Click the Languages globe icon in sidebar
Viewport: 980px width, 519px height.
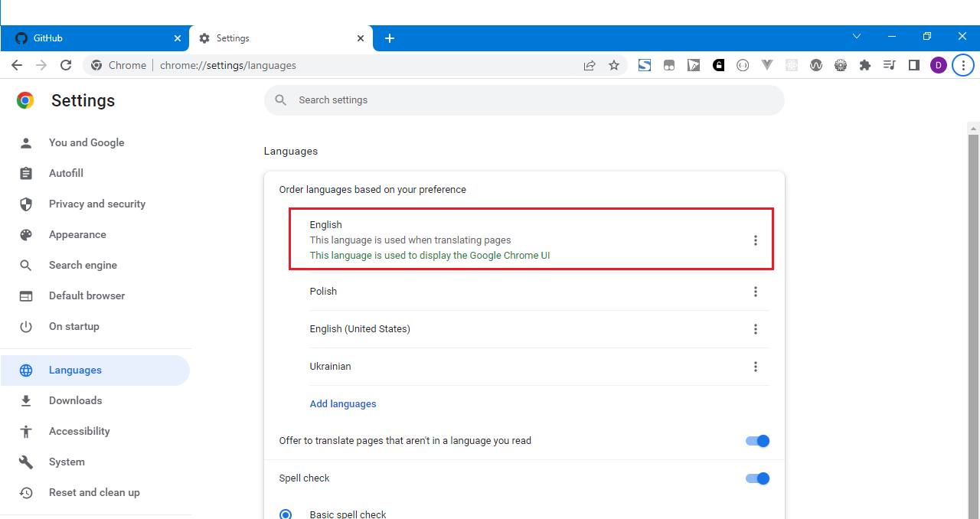click(26, 370)
